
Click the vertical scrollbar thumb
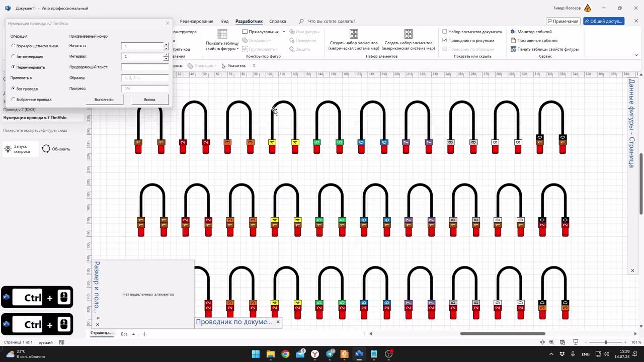[641, 184]
